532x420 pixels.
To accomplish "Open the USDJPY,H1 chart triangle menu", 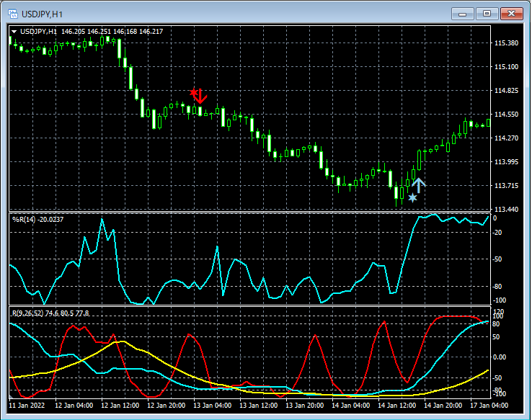I will pyautogui.click(x=14, y=32).
